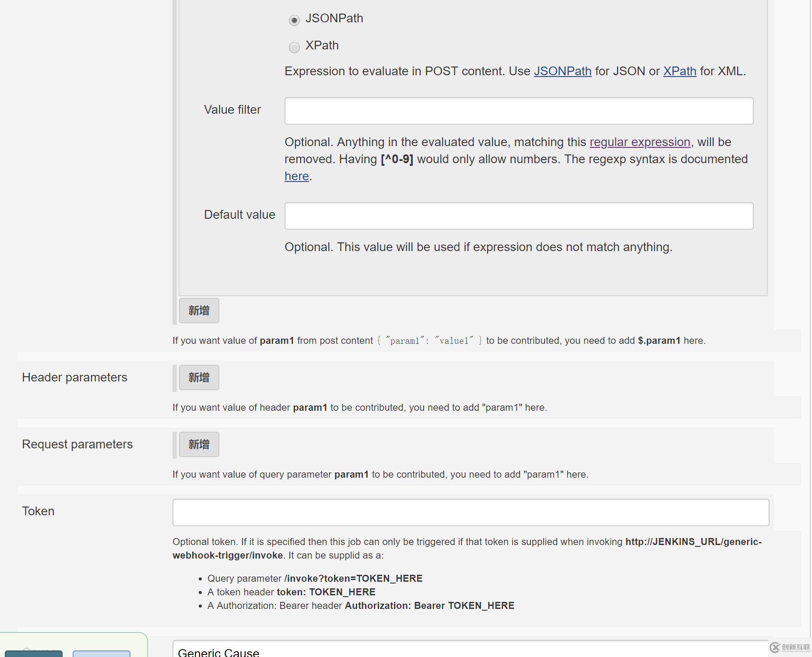
Task: Click the right-edge page scrollbar
Action: (x=809, y=328)
